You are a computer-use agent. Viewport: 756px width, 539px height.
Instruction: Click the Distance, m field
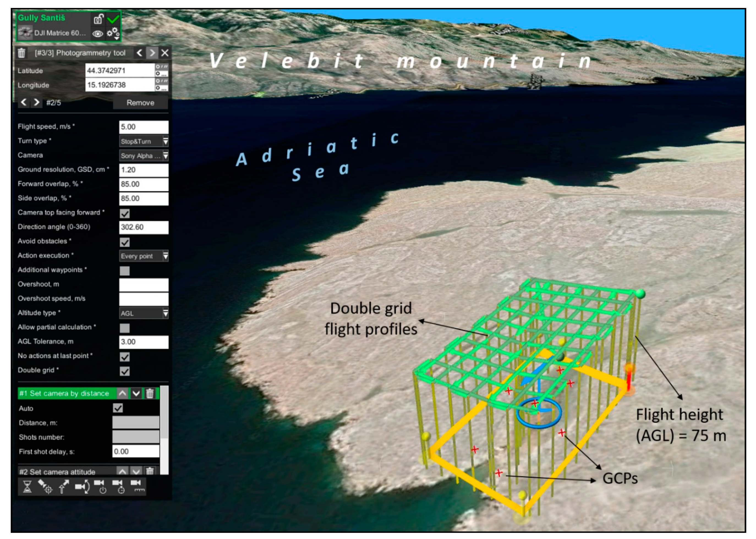coord(136,422)
